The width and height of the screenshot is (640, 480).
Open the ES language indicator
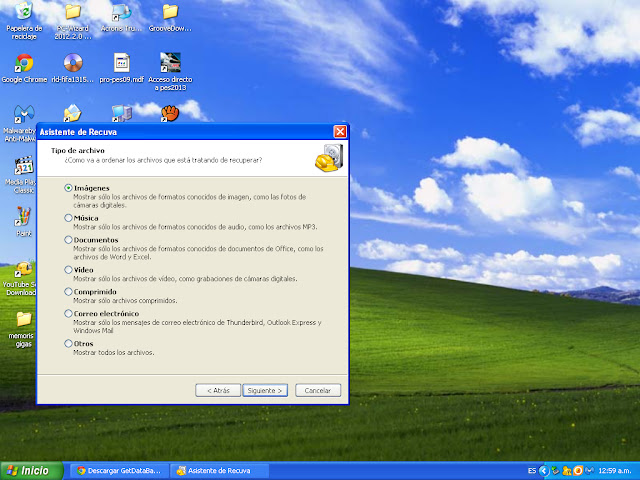click(x=532, y=471)
